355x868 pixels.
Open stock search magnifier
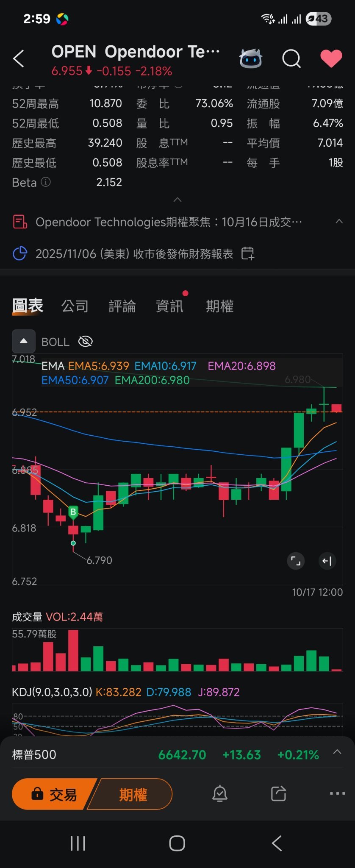pos(291,58)
